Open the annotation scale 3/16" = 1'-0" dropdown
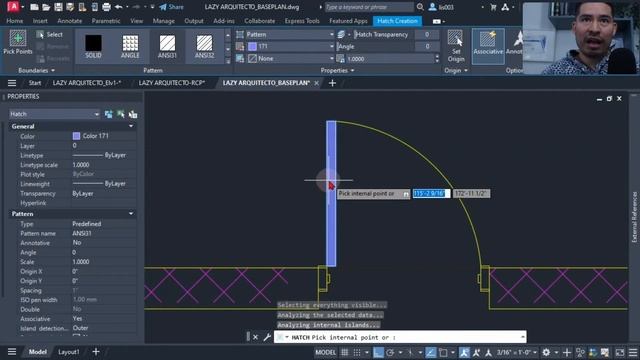 517,352
